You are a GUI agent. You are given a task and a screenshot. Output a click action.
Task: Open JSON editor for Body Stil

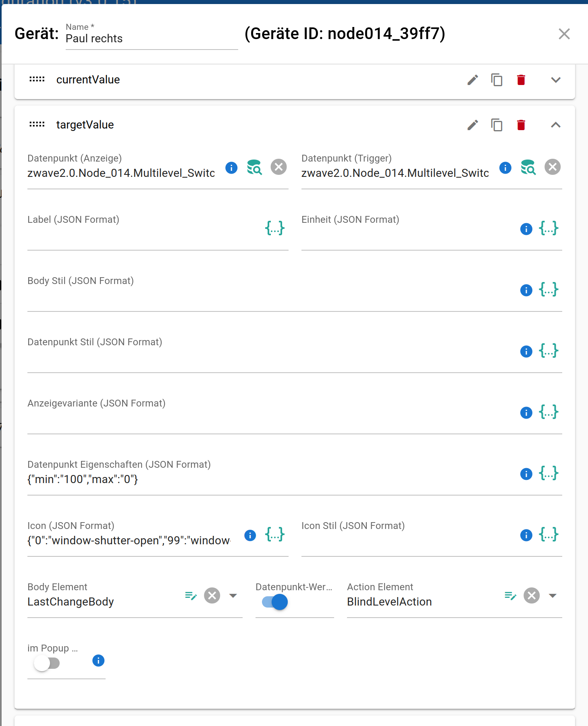click(549, 289)
